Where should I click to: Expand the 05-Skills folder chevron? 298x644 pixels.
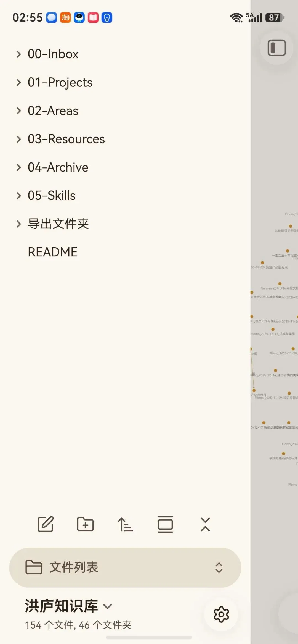pyautogui.click(x=19, y=196)
